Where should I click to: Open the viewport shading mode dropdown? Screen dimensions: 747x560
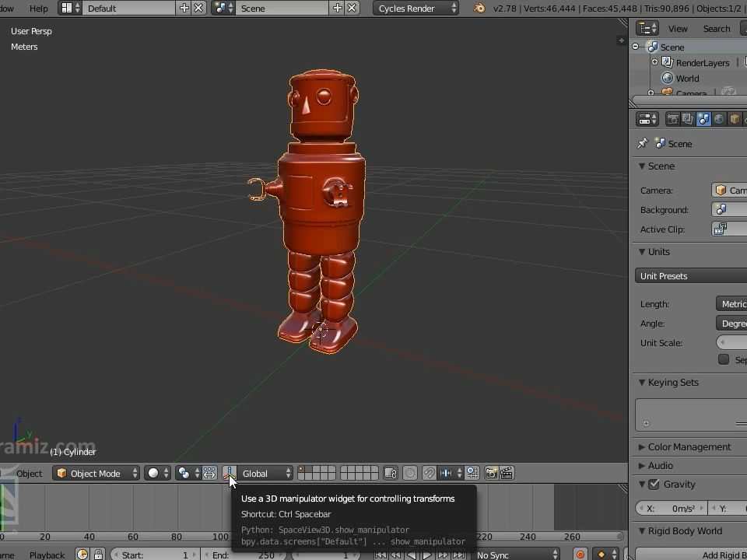click(x=158, y=474)
